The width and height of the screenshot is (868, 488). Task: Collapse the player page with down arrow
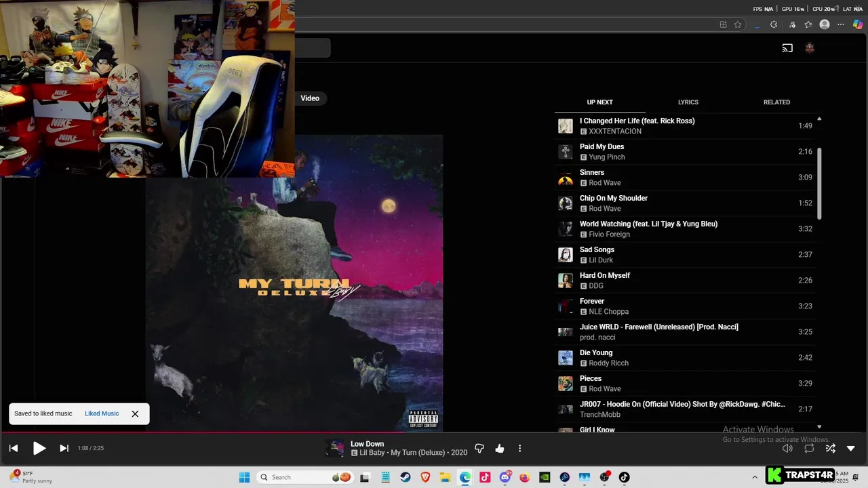pos(851,449)
